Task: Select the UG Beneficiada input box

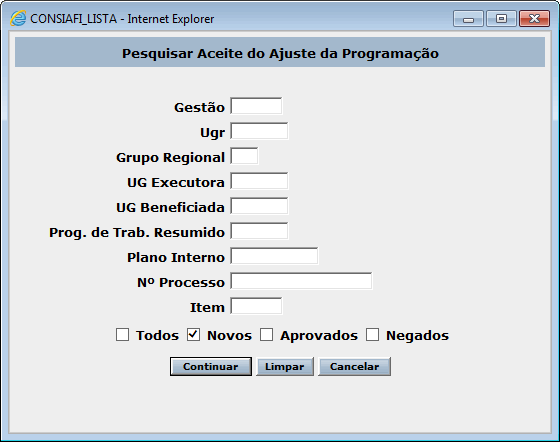Action: [x=259, y=206]
